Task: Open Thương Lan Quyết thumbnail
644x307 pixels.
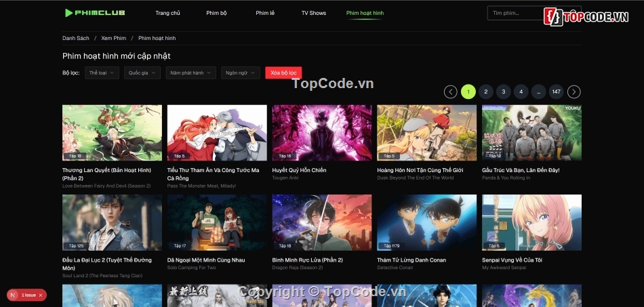Action: pos(112,133)
